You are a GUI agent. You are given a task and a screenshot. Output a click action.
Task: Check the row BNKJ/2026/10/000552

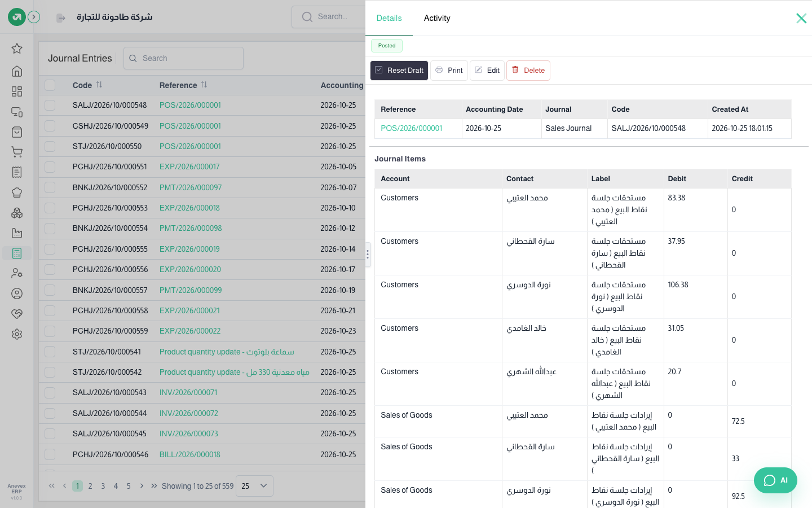pos(50,187)
